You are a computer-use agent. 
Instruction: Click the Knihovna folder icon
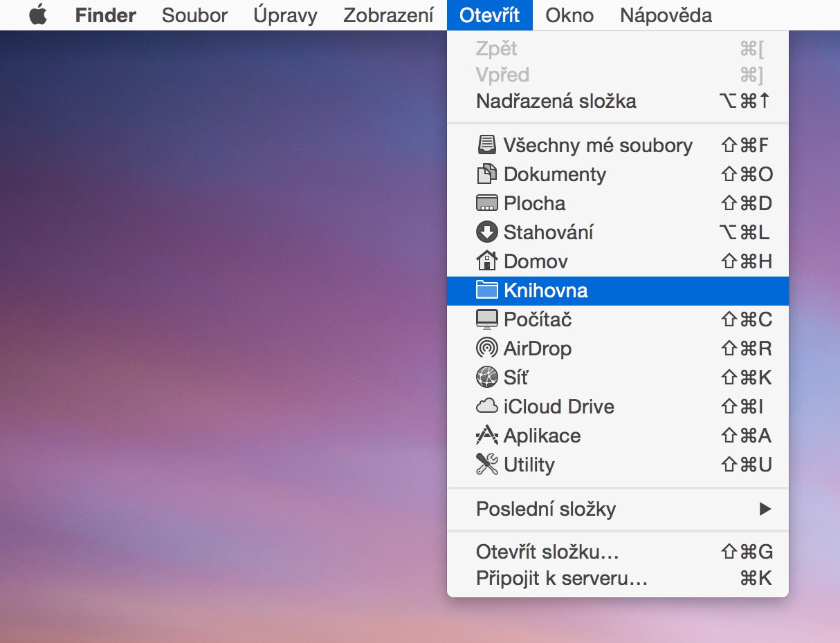487,290
